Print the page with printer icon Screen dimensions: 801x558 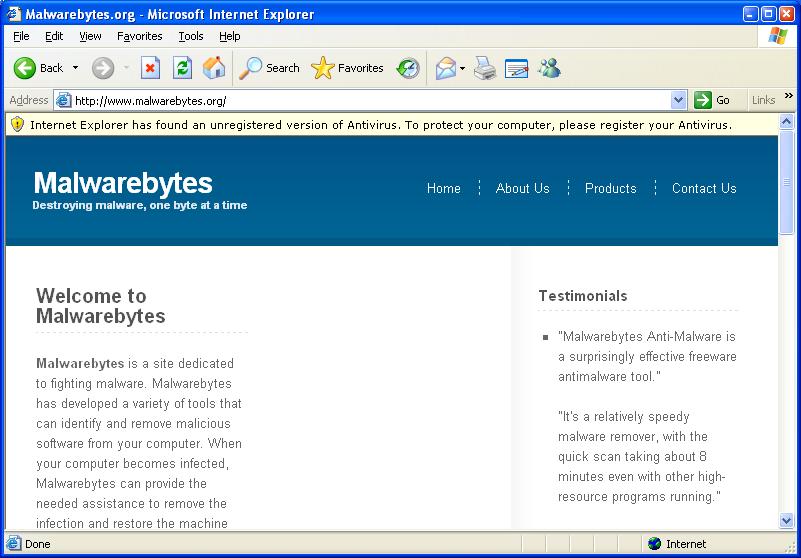pyautogui.click(x=484, y=68)
